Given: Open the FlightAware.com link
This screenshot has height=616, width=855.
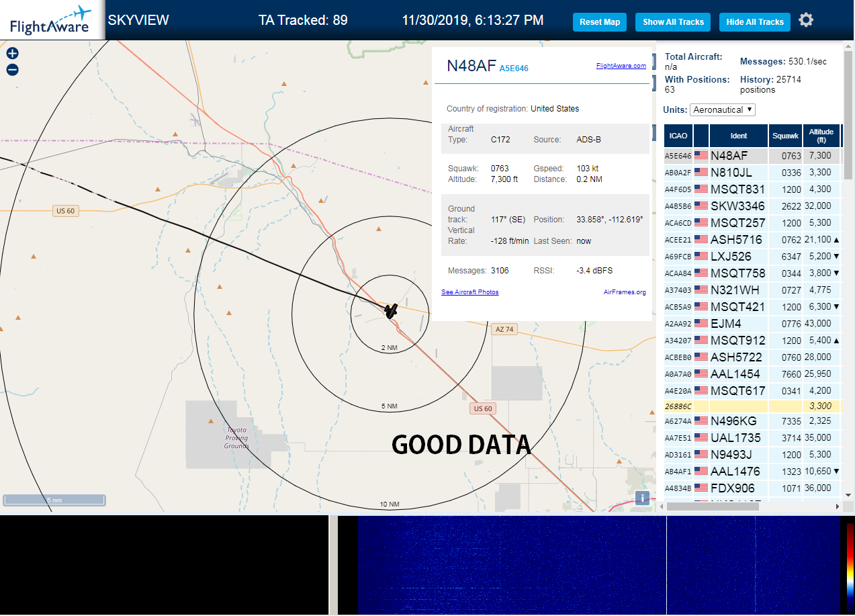Looking at the screenshot, I should point(621,66).
